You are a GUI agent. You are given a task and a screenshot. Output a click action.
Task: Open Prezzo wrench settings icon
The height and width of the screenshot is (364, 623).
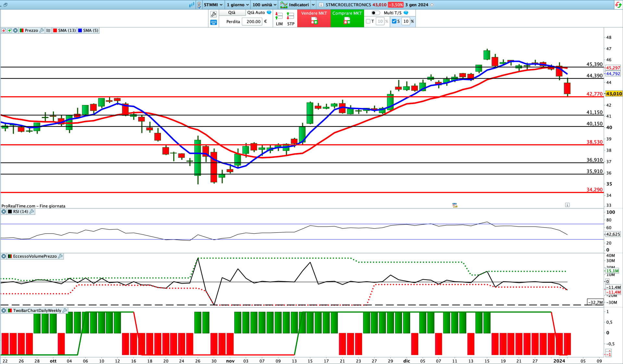click(41, 30)
